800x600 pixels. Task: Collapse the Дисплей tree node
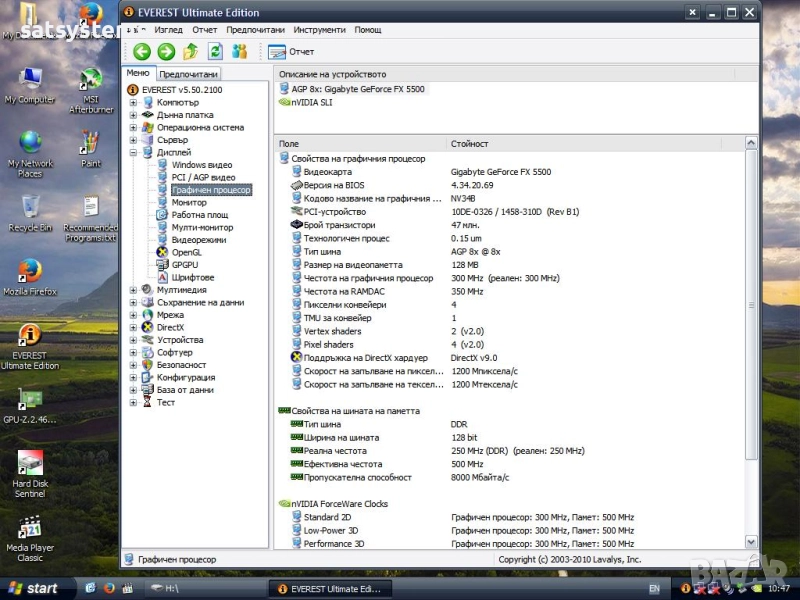[x=133, y=153]
